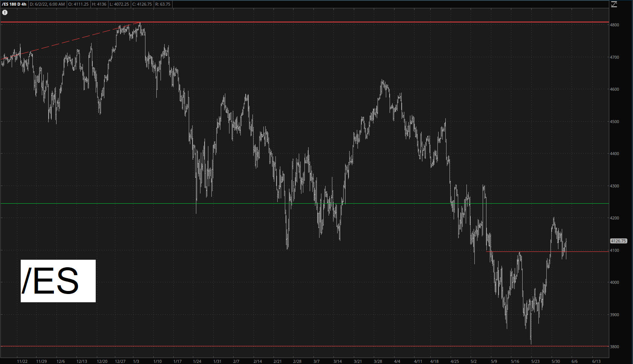Click the white /ES text label box
633x364 pixels.
(x=58, y=281)
